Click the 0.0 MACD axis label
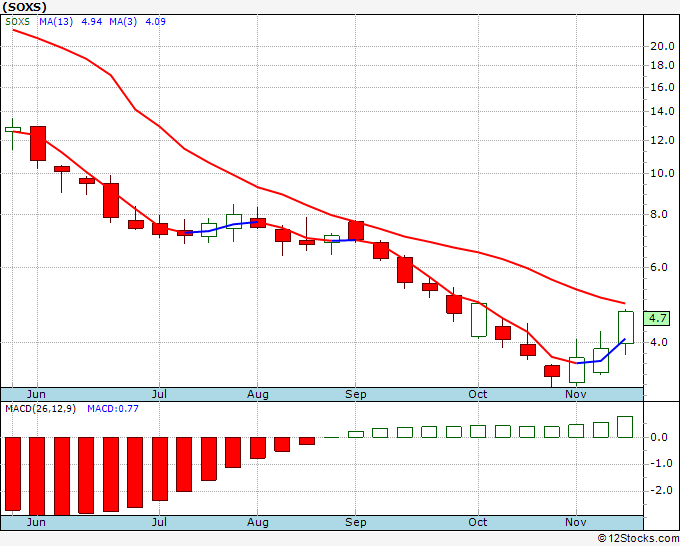 659,438
